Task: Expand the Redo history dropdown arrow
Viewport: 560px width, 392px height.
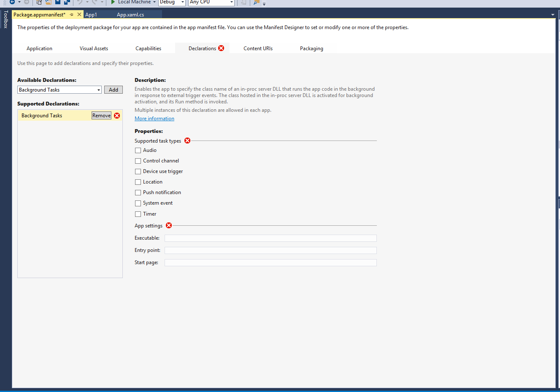Action: 102,2
